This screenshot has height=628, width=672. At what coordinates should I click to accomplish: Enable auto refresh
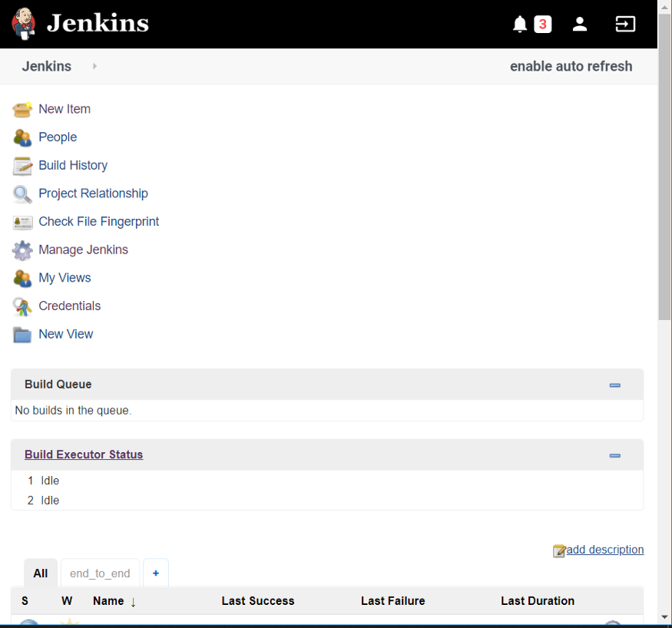point(571,66)
